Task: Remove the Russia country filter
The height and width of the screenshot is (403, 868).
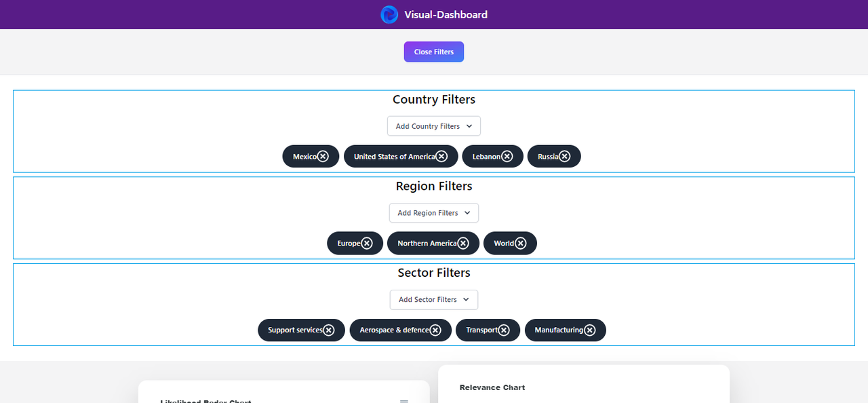Action: tap(565, 157)
